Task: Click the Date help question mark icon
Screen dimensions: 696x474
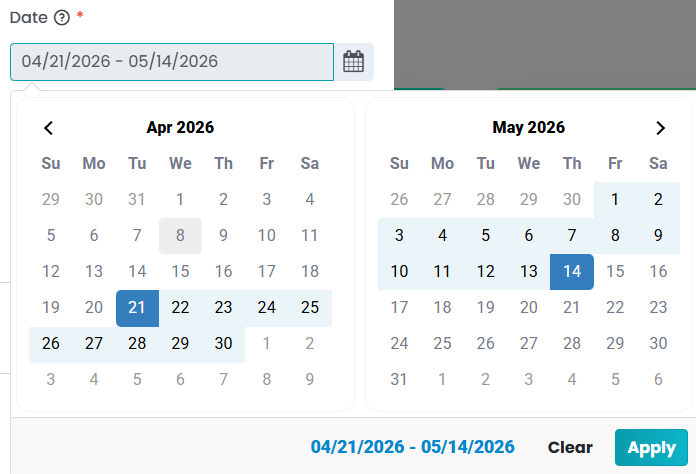Action: click(x=61, y=17)
